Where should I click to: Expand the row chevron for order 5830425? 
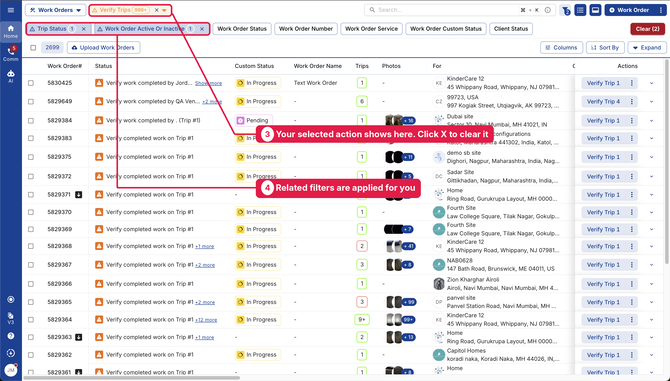point(652,83)
